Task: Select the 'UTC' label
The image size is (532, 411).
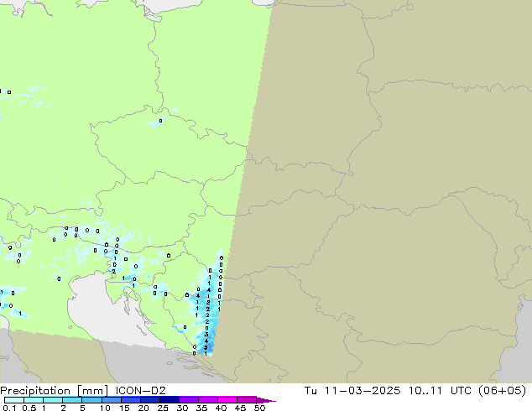Action: point(461,390)
